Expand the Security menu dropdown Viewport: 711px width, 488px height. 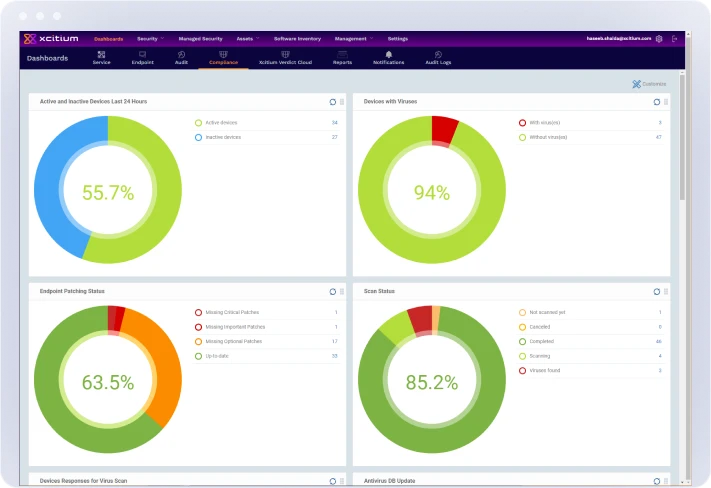[x=150, y=38]
